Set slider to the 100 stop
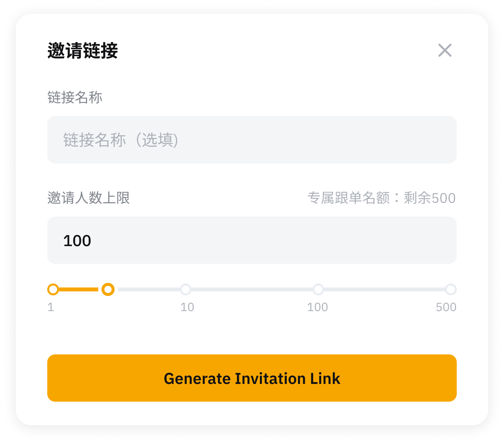This screenshot has width=504, height=443. pyautogui.click(x=318, y=289)
